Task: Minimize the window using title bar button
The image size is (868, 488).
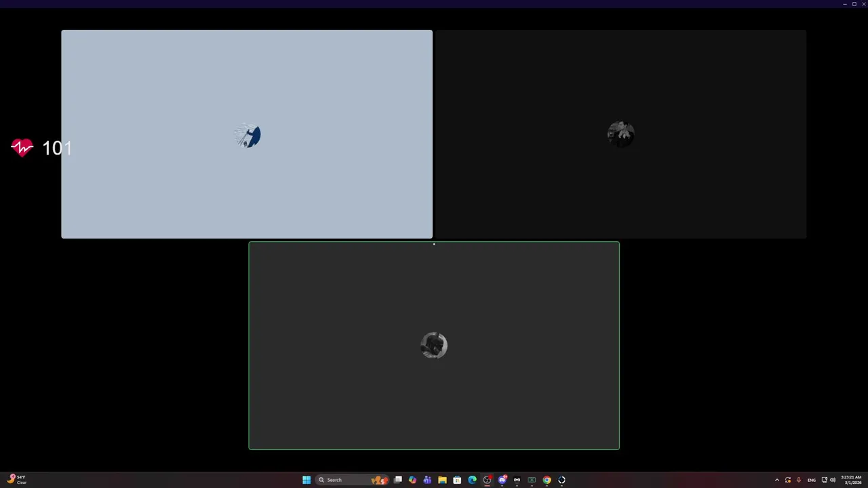Action: point(845,4)
